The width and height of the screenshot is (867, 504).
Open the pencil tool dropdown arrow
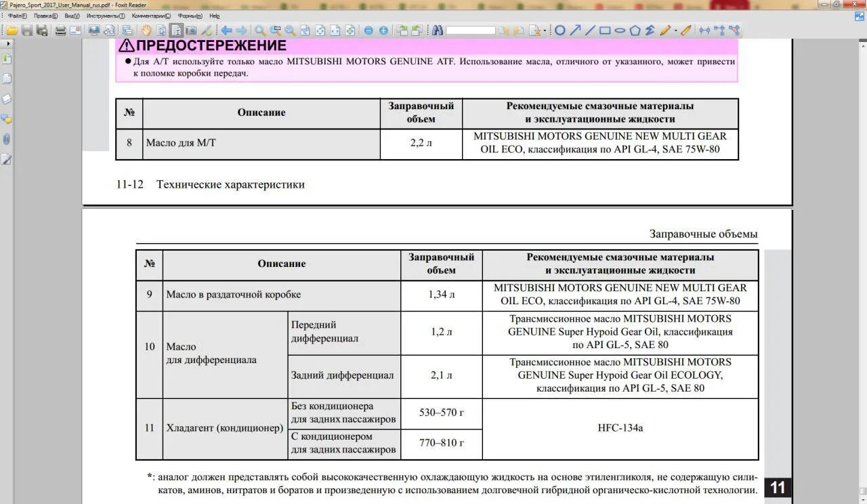[x=676, y=31]
